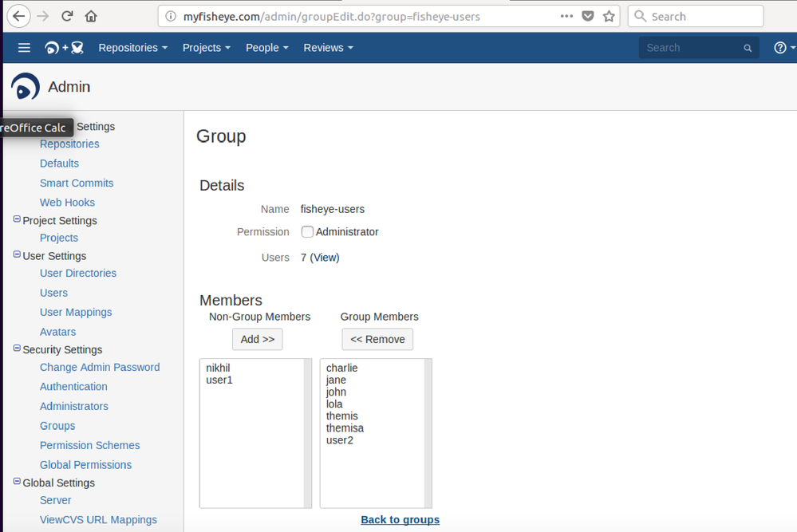Collapse the Project Settings section
Viewport: 797px width, 532px height.
click(x=17, y=219)
